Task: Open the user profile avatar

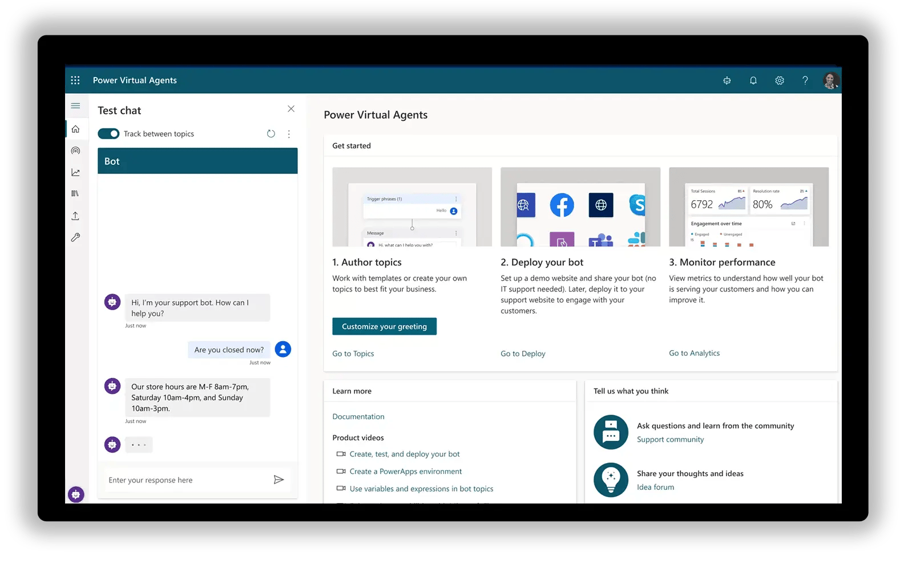Action: click(x=830, y=80)
